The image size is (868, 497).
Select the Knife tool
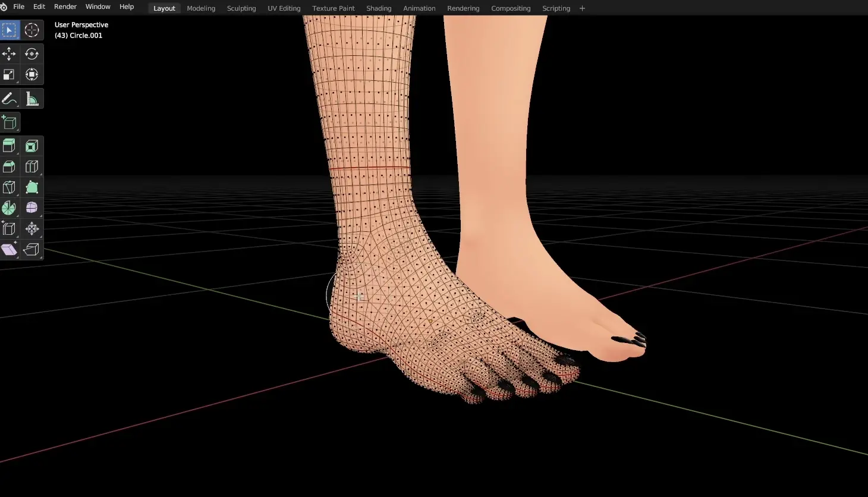tap(10, 187)
